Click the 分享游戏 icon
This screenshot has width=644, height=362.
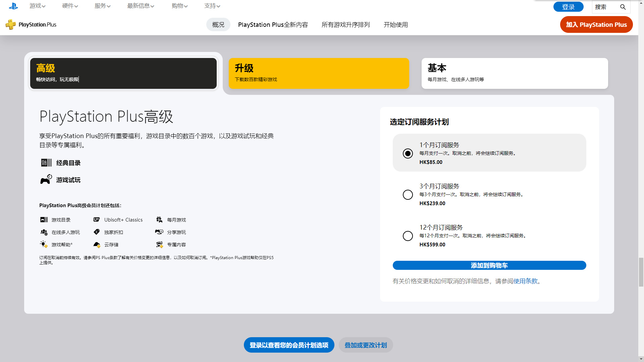point(159,232)
